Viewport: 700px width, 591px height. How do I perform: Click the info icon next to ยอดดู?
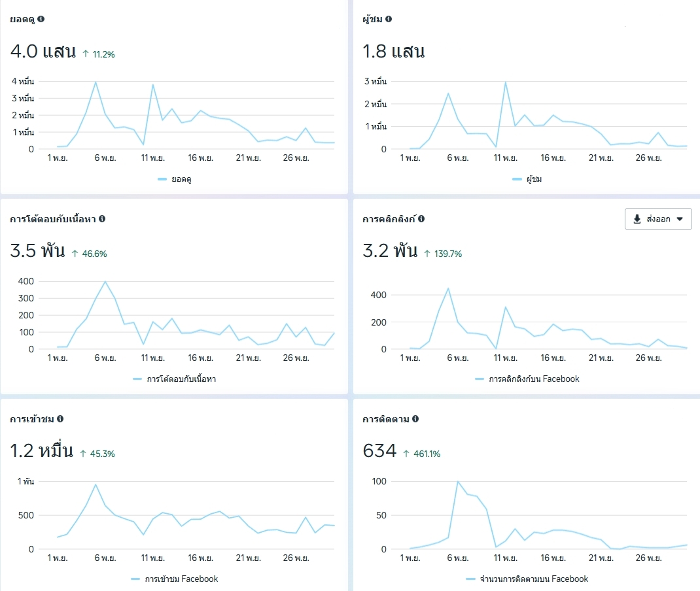41,19
